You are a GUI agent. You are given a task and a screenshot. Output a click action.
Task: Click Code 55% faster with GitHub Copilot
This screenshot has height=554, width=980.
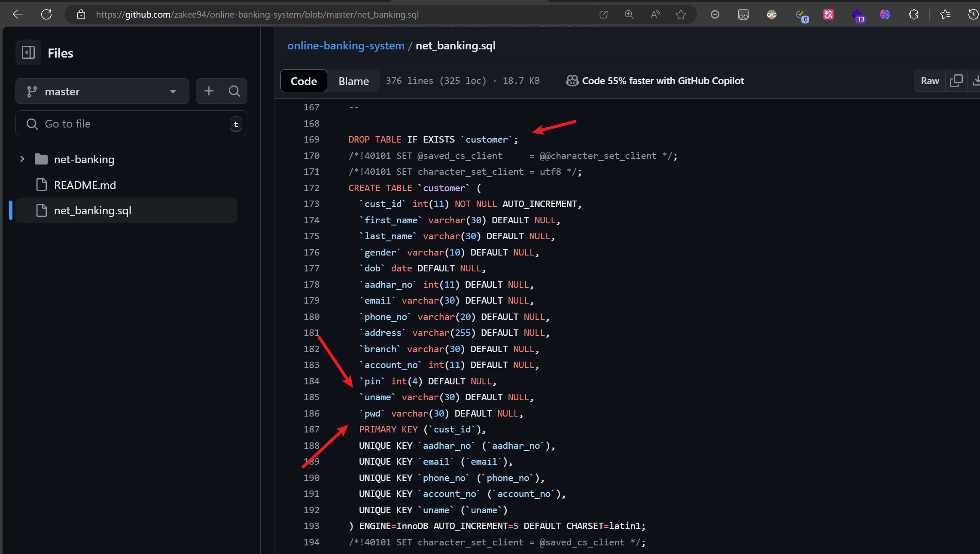663,81
